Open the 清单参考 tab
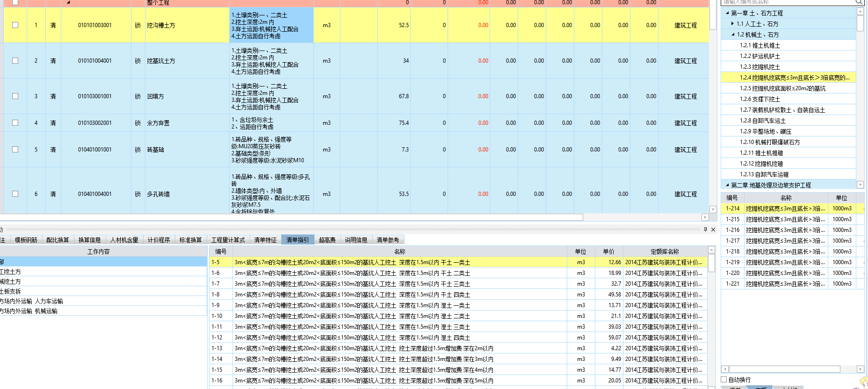868x389 pixels. [388, 240]
